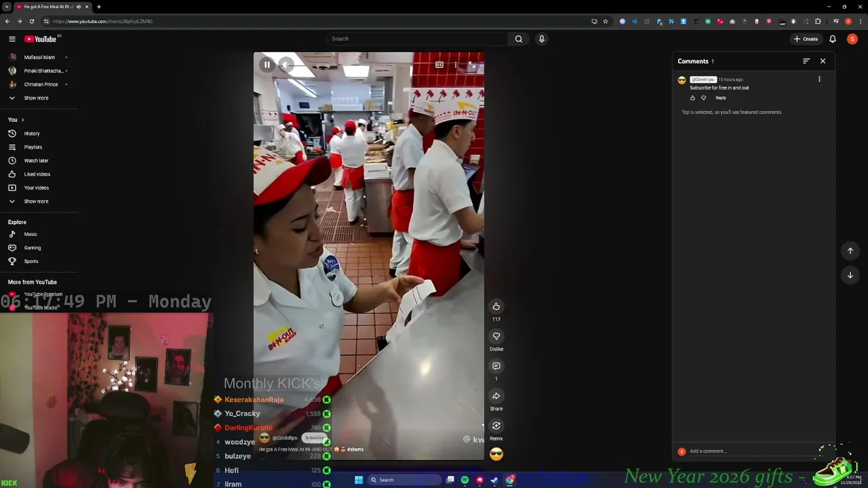Search with your voice microphone
This screenshot has width=868, height=488.
(542, 39)
